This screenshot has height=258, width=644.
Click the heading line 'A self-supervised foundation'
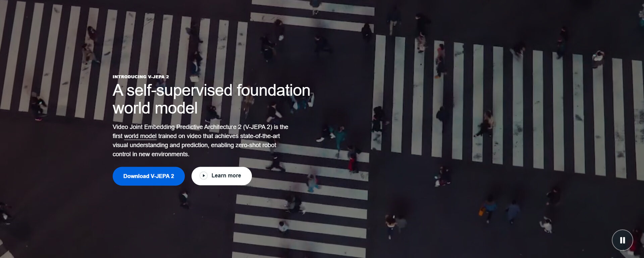coord(211,90)
